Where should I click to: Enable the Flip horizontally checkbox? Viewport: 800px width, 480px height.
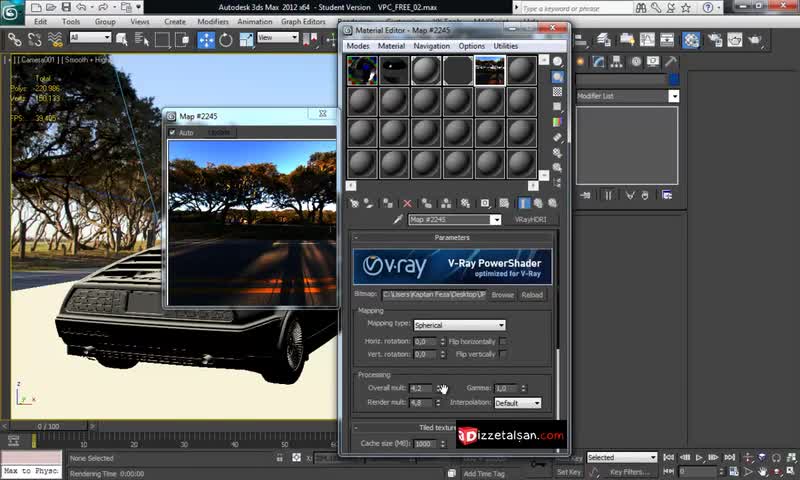[503, 341]
